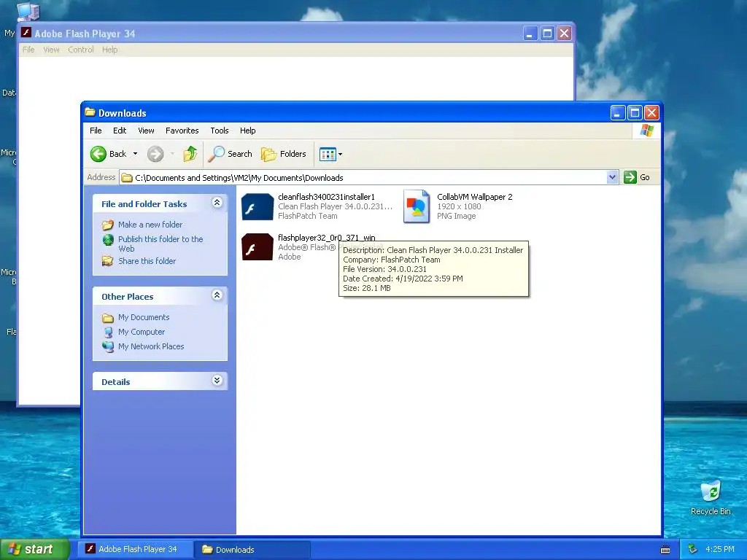The height and width of the screenshot is (560, 747).
Task: Click the grayed Forward arrow icon
Action: (x=155, y=154)
